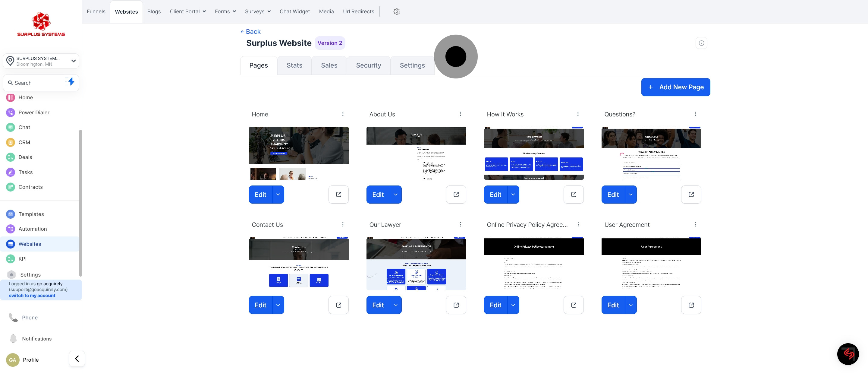
Task: Open three-dot menu for About Us page
Action: coord(460,114)
